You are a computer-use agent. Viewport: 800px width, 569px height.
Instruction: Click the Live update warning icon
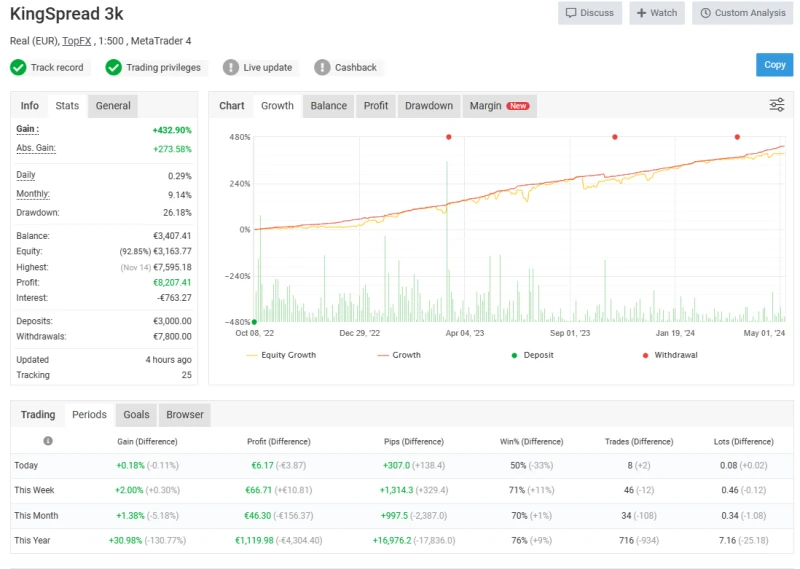[x=231, y=67]
